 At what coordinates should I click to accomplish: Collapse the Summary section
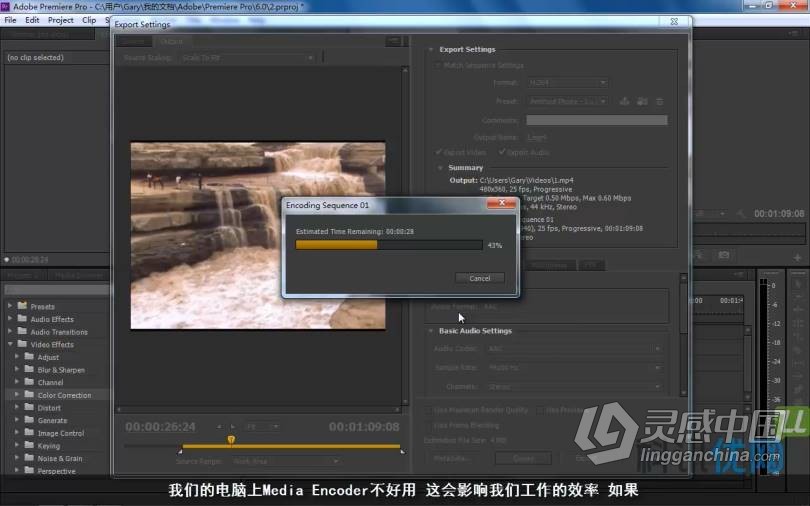click(440, 168)
